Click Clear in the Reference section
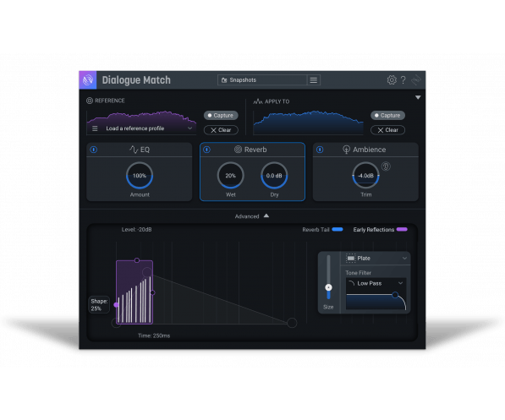 (221, 130)
